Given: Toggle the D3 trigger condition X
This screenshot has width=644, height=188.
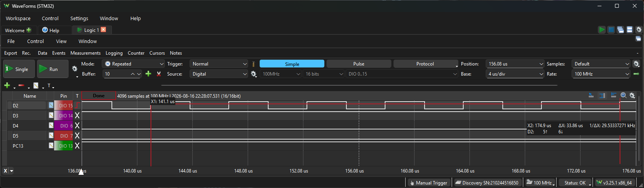Looking at the screenshot, I should pos(77,116).
